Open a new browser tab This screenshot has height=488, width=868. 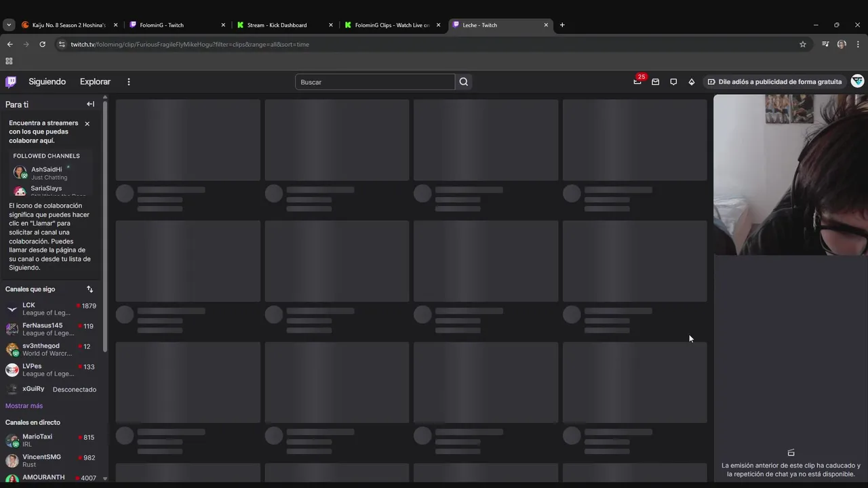562,25
